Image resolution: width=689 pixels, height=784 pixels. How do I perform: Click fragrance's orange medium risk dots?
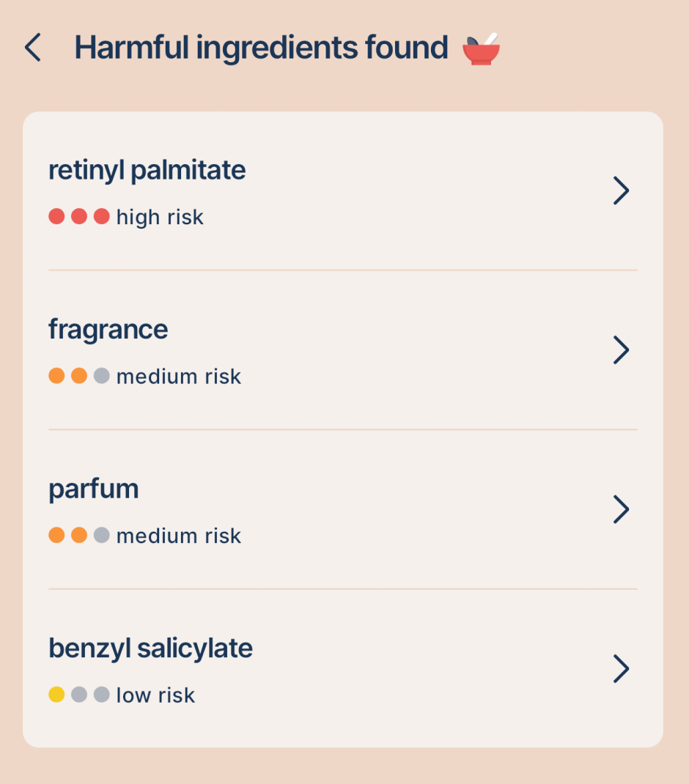point(68,376)
